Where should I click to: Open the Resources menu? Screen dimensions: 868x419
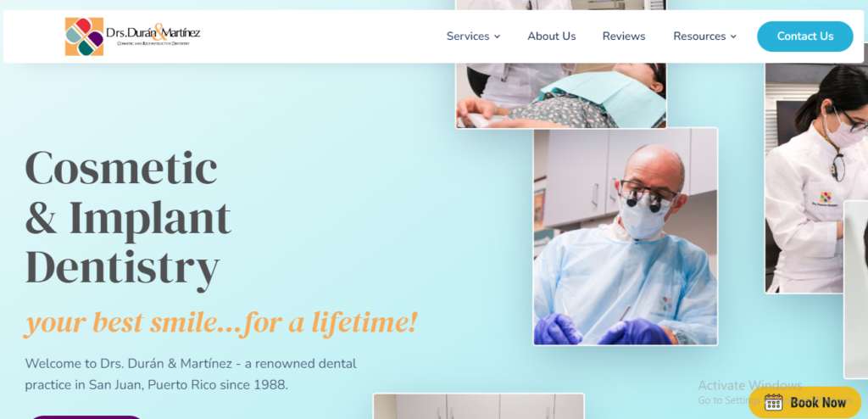pyautogui.click(x=704, y=36)
